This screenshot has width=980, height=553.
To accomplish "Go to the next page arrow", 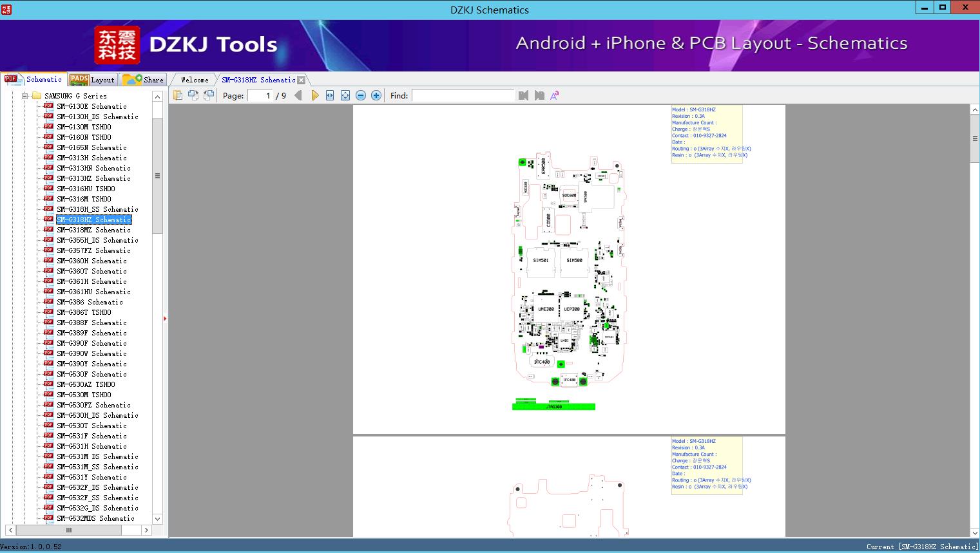I will coord(314,95).
